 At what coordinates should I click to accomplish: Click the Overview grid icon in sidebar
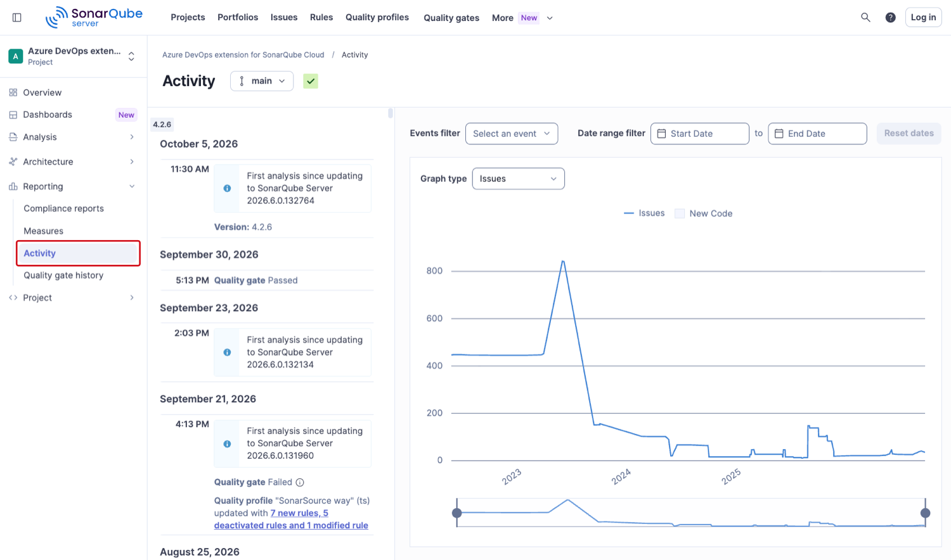point(13,92)
